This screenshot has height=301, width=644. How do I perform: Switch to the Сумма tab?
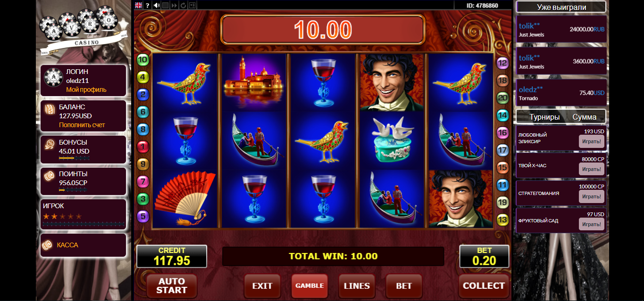pos(585,117)
